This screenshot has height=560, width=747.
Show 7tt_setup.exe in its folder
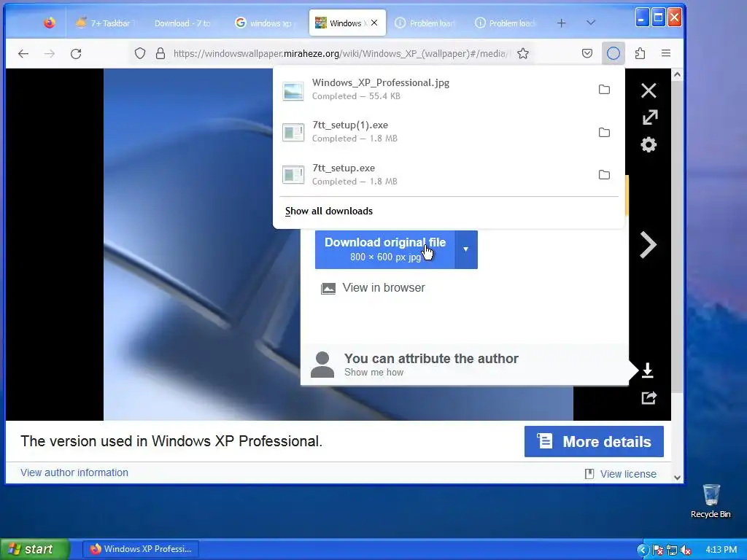coord(604,175)
